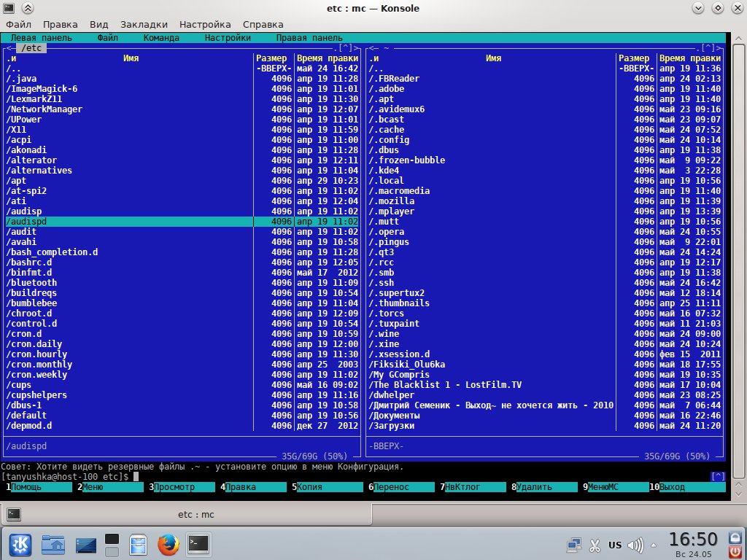This screenshot has width=747, height=560.
Task: Open the volume control tray icon
Action: click(x=635, y=545)
